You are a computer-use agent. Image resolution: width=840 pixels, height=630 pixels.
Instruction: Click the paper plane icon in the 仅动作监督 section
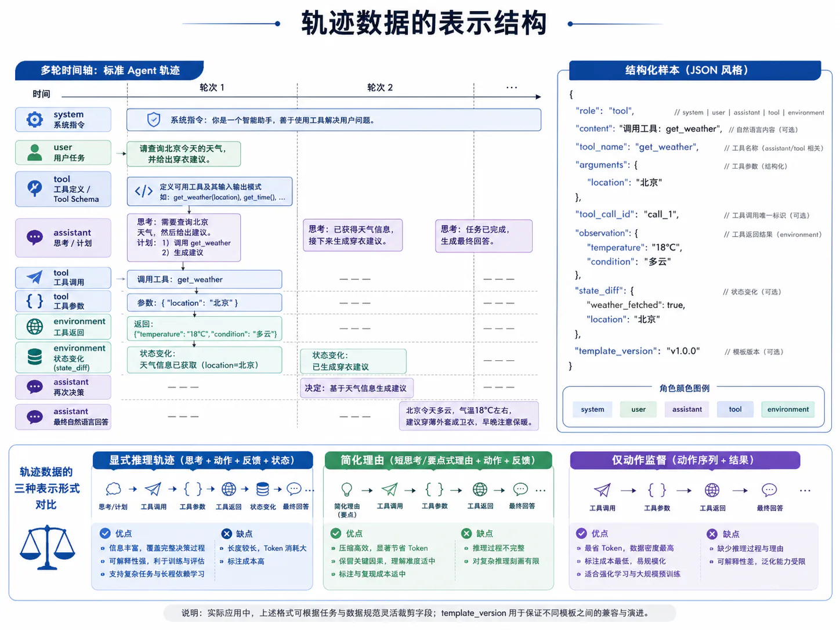pyautogui.click(x=602, y=490)
